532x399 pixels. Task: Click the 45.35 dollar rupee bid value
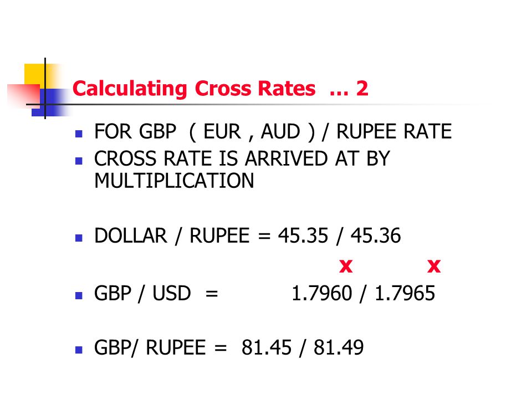point(303,236)
